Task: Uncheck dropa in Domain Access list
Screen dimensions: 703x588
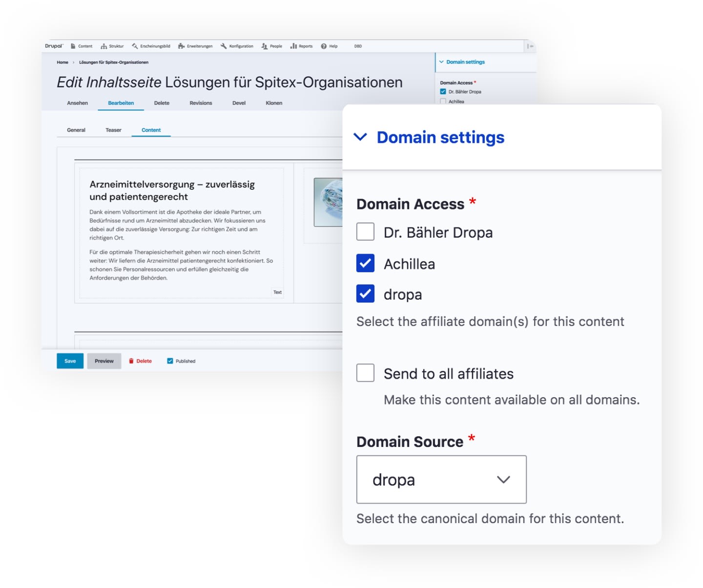Action: [x=365, y=294]
